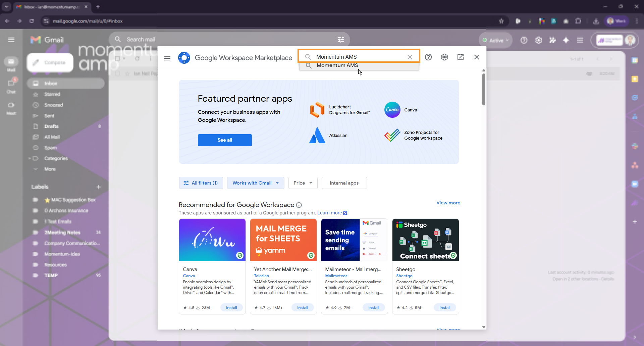This screenshot has width=644, height=346.
Task: Close the Marketplace dialog
Action: pos(477,57)
